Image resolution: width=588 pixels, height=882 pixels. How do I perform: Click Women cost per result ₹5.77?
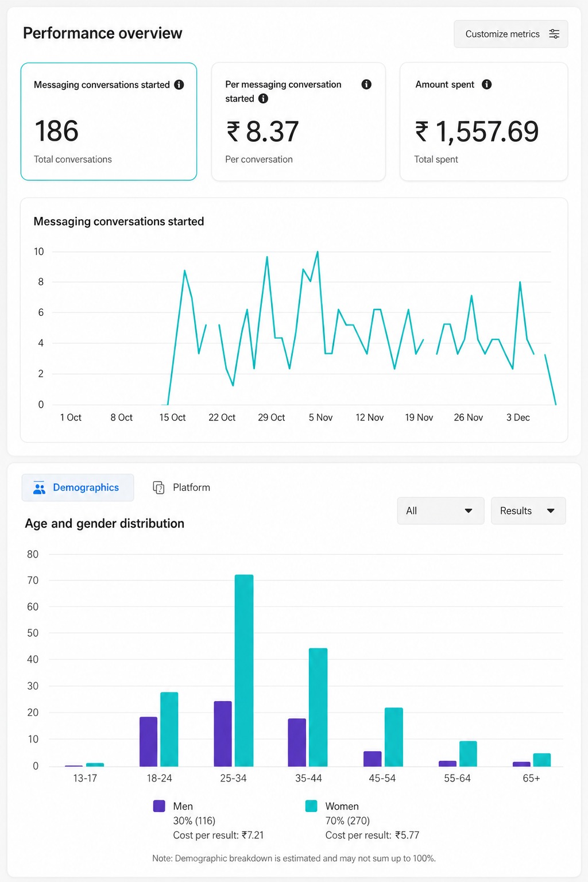point(372,835)
